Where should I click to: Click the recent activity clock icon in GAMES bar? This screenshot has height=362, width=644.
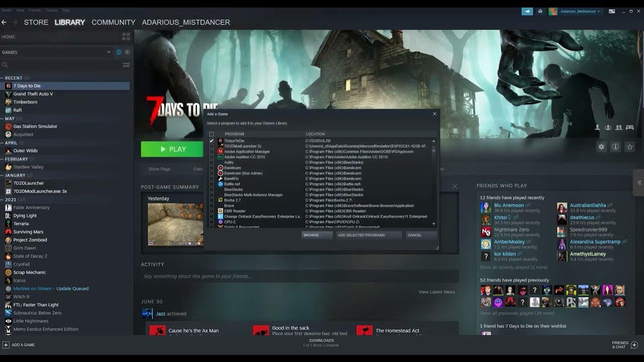click(119, 52)
